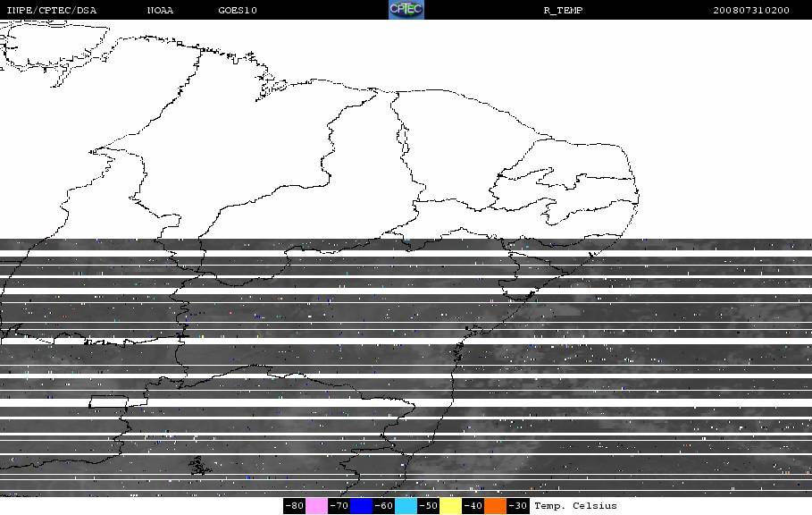Click the NOAA label in header

(160, 10)
